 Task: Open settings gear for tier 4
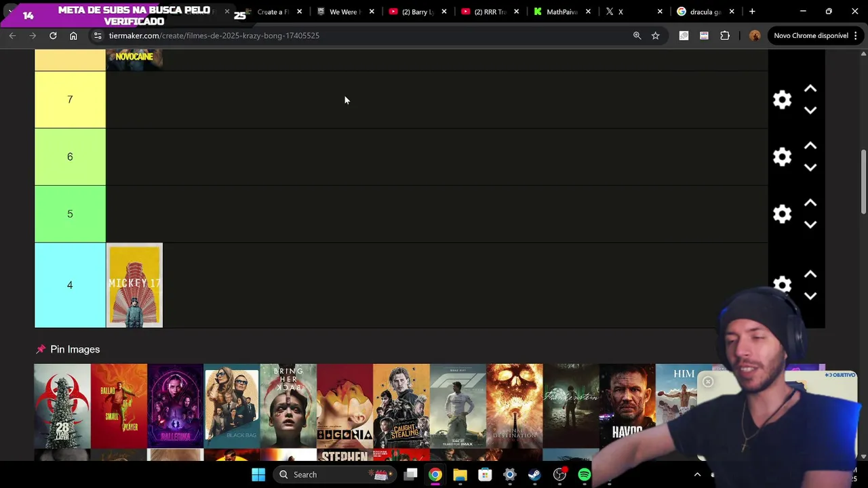[x=782, y=285]
